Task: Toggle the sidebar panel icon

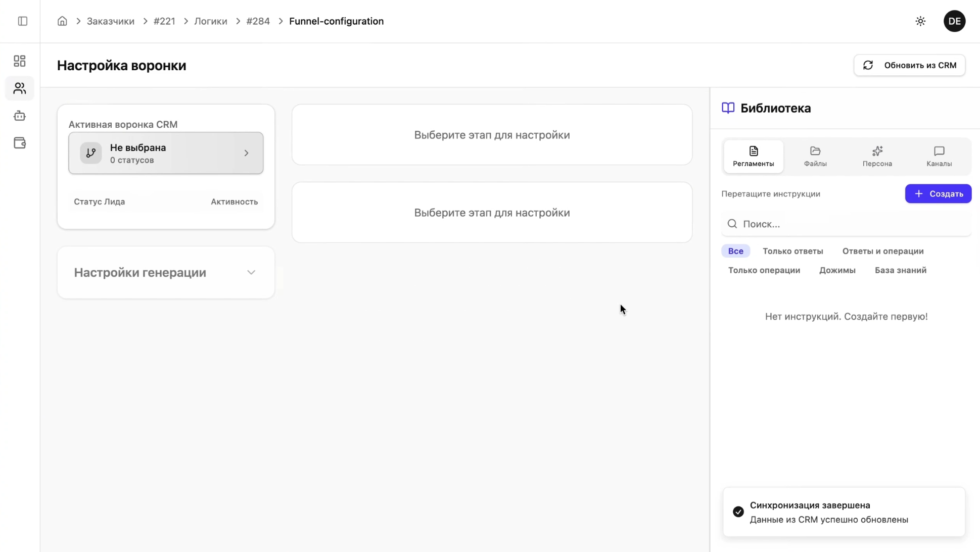Action: click(22, 21)
